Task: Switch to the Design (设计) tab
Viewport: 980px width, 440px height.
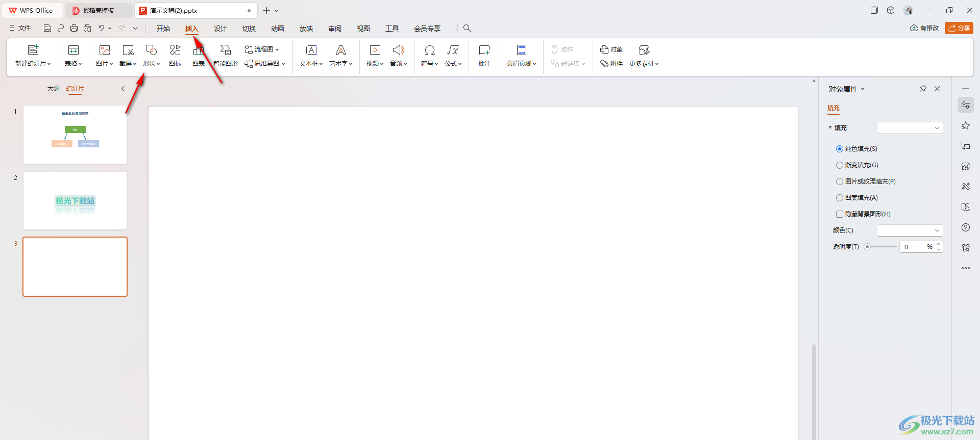Action: 220,29
